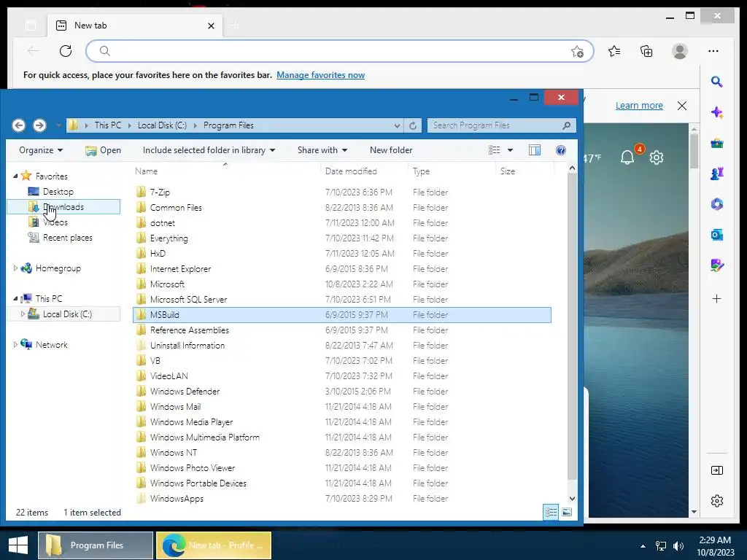Viewport: 747px width, 560px height.
Task: Open Microsoft 365 icon in Edge sidebar
Action: (x=716, y=204)
